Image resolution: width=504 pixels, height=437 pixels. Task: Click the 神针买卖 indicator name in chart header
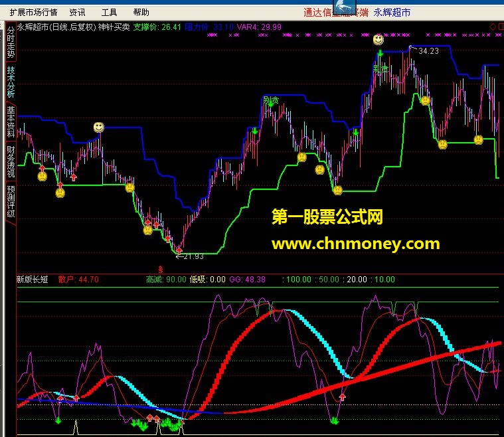pos(114,27)
